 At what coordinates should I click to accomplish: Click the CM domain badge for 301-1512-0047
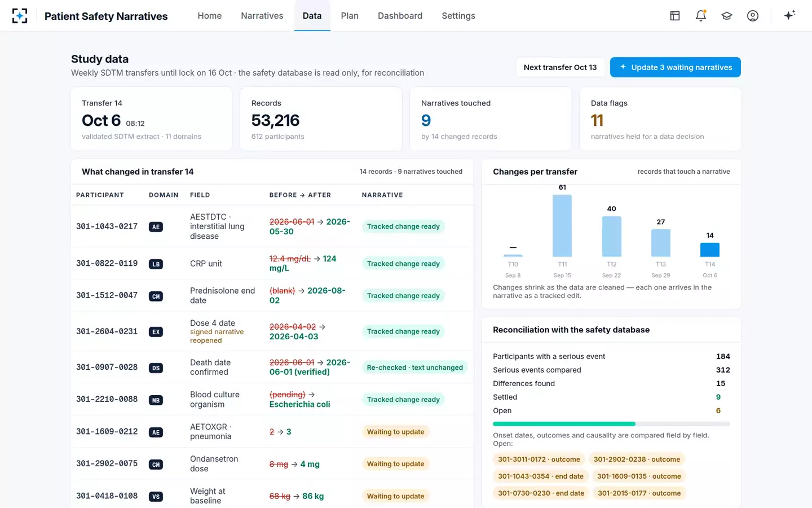click(x=156, y=296)
